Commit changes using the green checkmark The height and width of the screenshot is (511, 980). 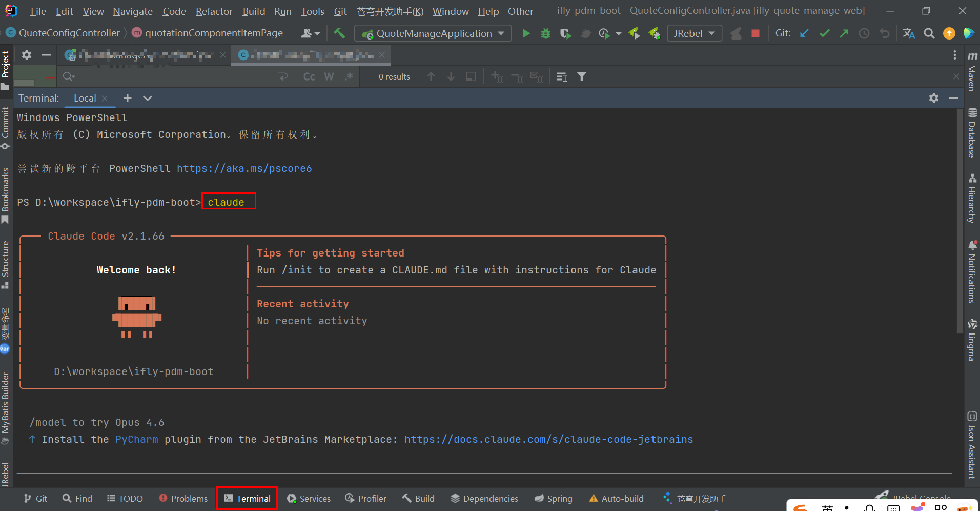(x=824, y=33)
